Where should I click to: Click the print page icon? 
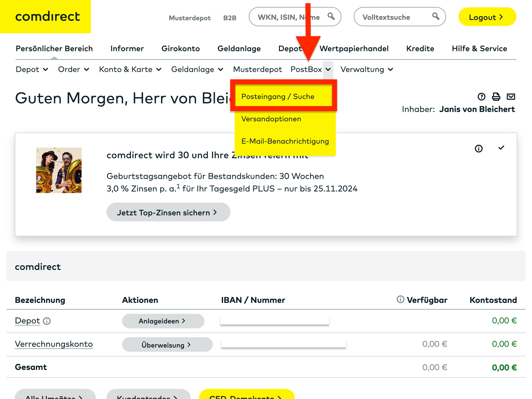496,97
